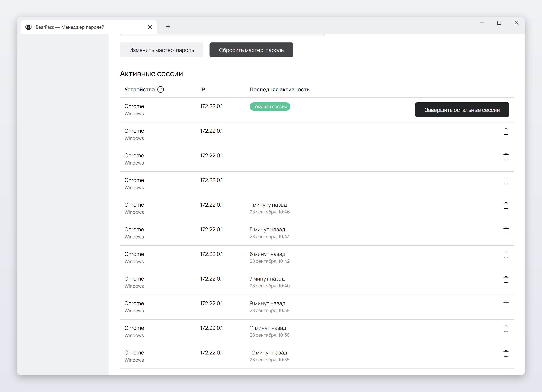Close the browser window
542x392 pixels.
pos(516,23)
